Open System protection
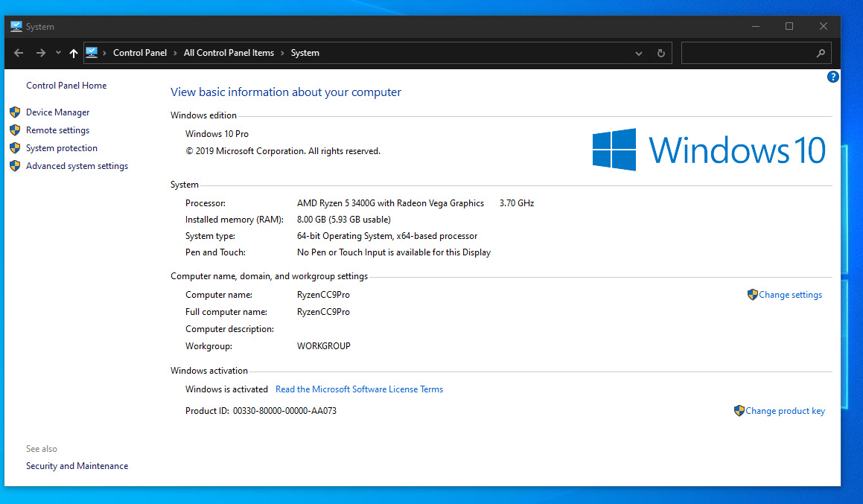Screen dimensions: 863x504 click(62, 148)
